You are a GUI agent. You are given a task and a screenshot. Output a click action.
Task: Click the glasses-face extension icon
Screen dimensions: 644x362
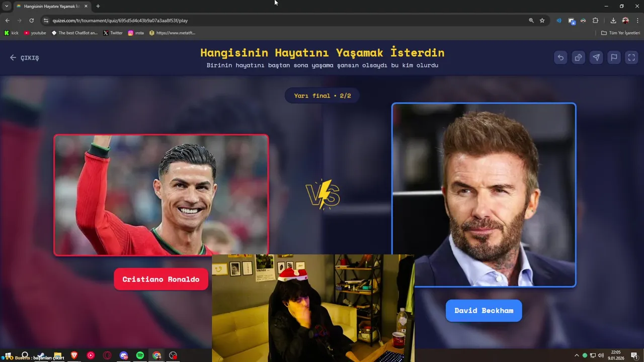pyautogui.click(x=583, y=21)
